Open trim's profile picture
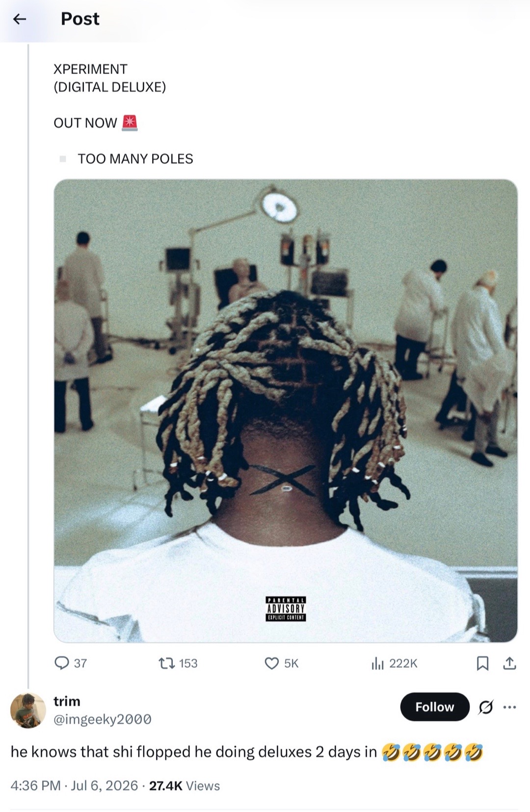The image size is (530, 812). tap(28, 710)
